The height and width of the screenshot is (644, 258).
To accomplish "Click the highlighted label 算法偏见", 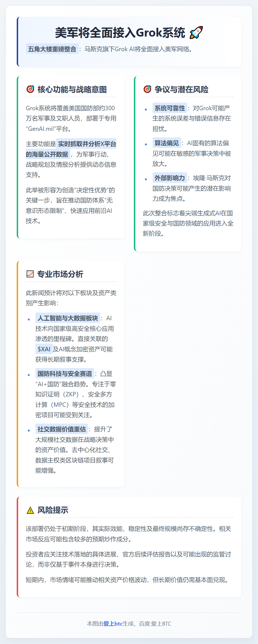I will tap(167, 143).
